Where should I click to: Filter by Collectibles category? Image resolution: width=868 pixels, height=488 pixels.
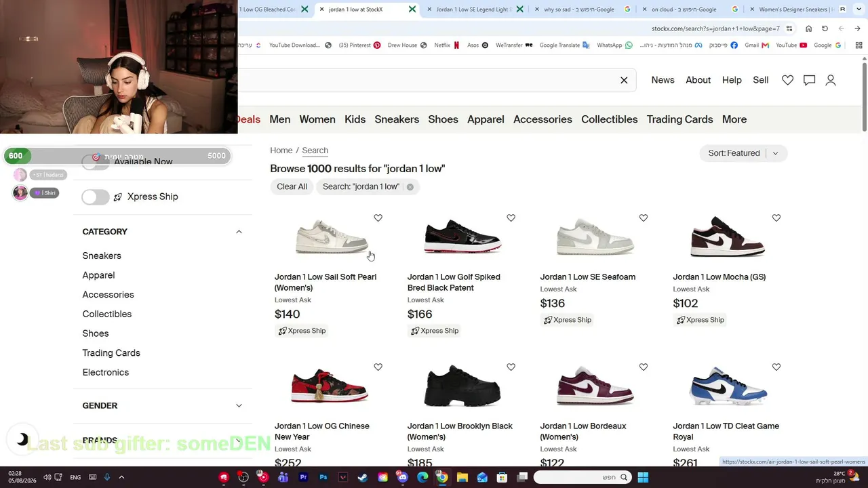tap(107, 314)
